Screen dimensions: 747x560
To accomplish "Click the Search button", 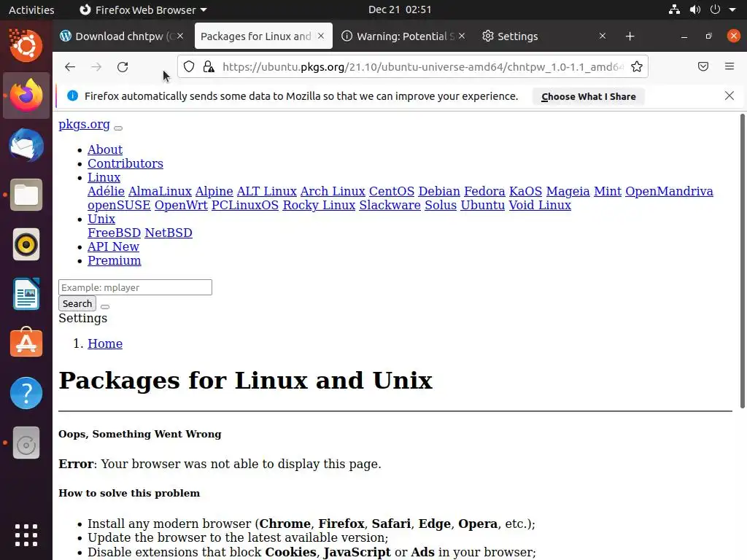I will pyautogui.click(x=77, y=303).
